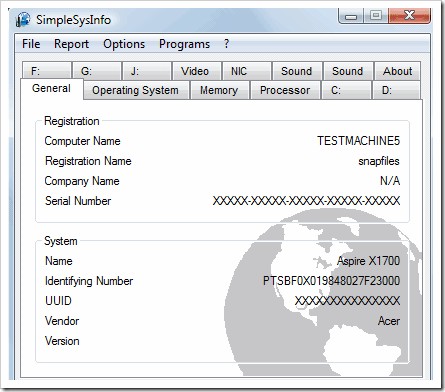Click the SimpleSysInfo app icon in title bar
Screen dimensions: 445x392
23,20
